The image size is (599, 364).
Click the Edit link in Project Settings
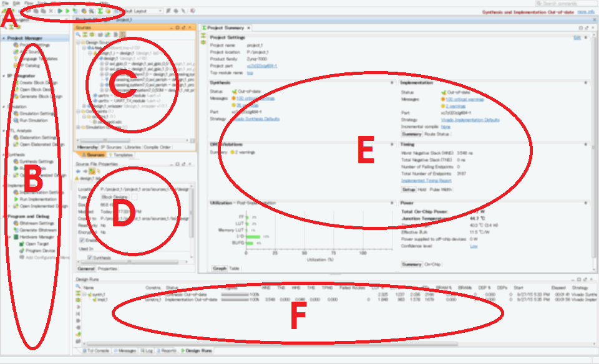point(576,38)
